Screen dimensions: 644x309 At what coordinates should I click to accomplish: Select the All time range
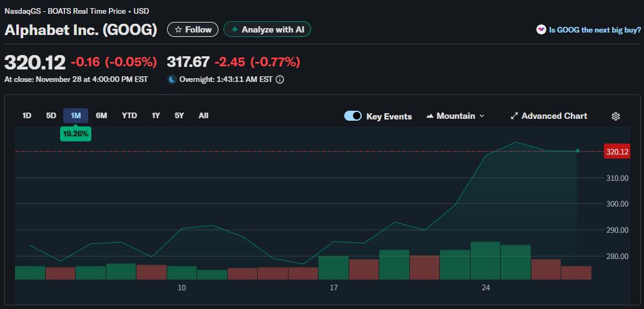tap(203, 116)
